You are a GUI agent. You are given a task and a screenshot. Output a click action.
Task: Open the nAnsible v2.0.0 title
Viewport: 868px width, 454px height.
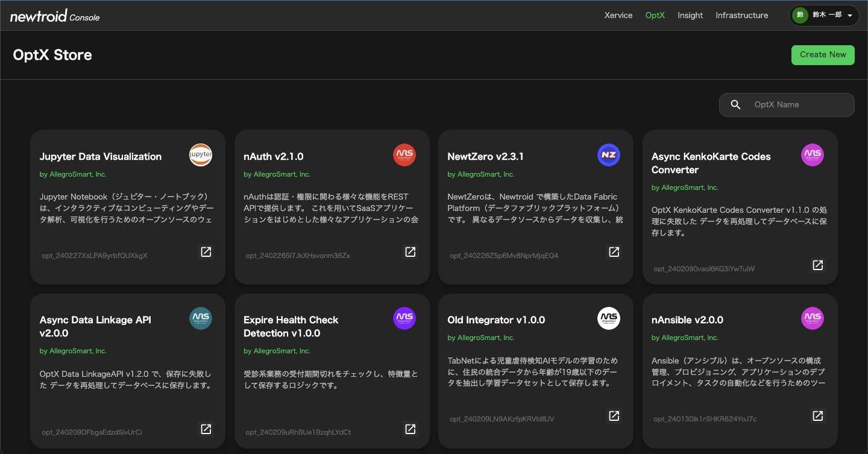(687, 320)
